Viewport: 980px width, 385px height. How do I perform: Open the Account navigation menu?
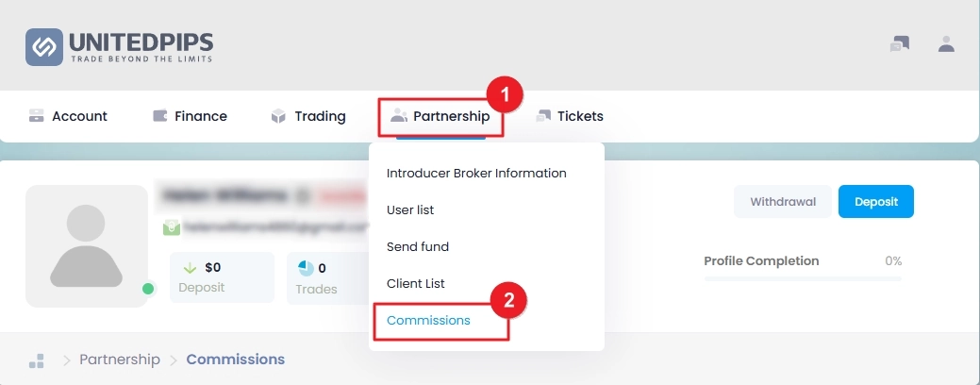tap(68, 116)
